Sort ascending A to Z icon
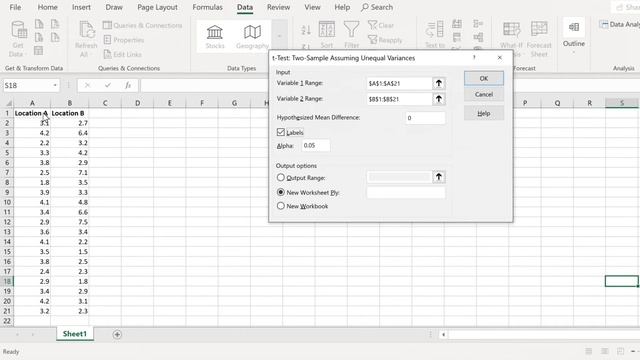 click(x=306, y=29)
